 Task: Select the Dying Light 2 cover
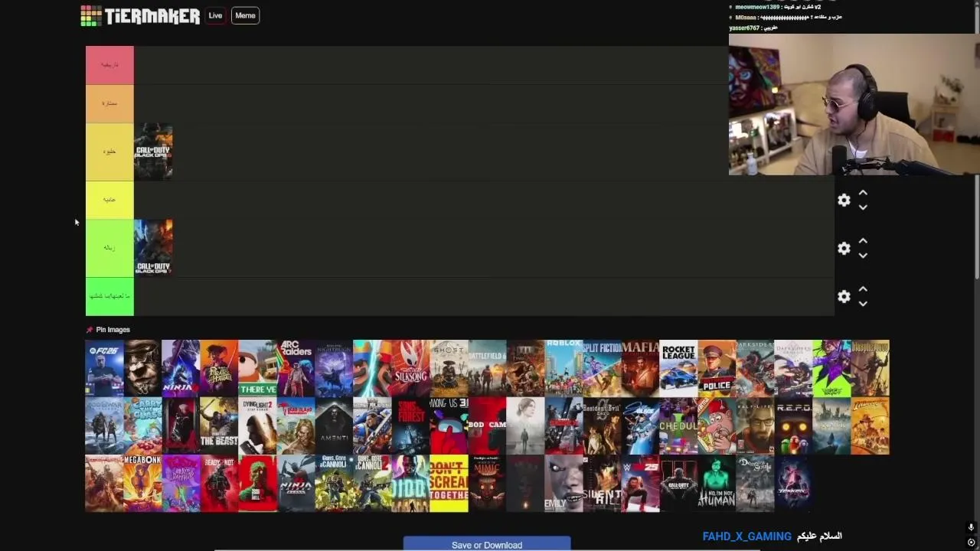257,425
